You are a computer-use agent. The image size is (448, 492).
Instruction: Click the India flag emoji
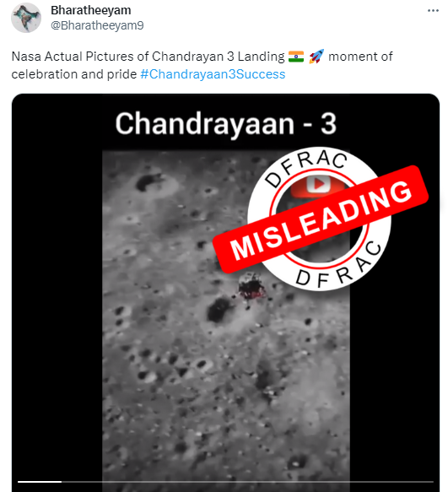[296, 57]
